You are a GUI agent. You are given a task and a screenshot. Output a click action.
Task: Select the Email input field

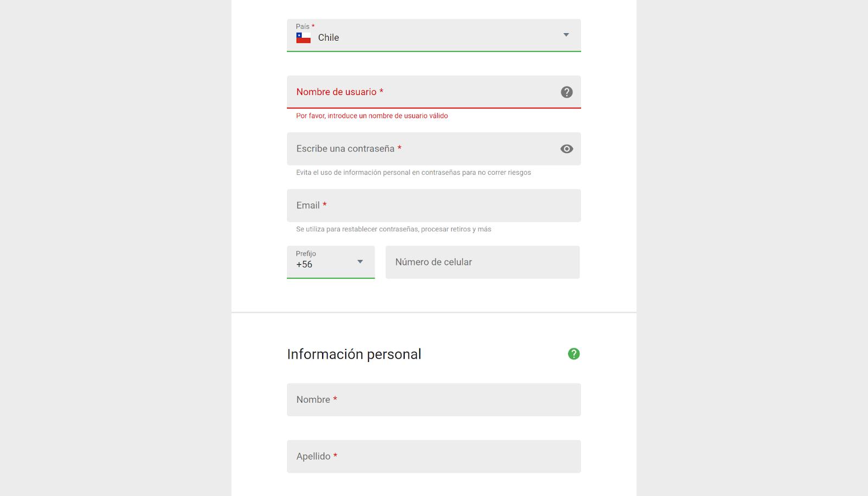pos(433,205)
